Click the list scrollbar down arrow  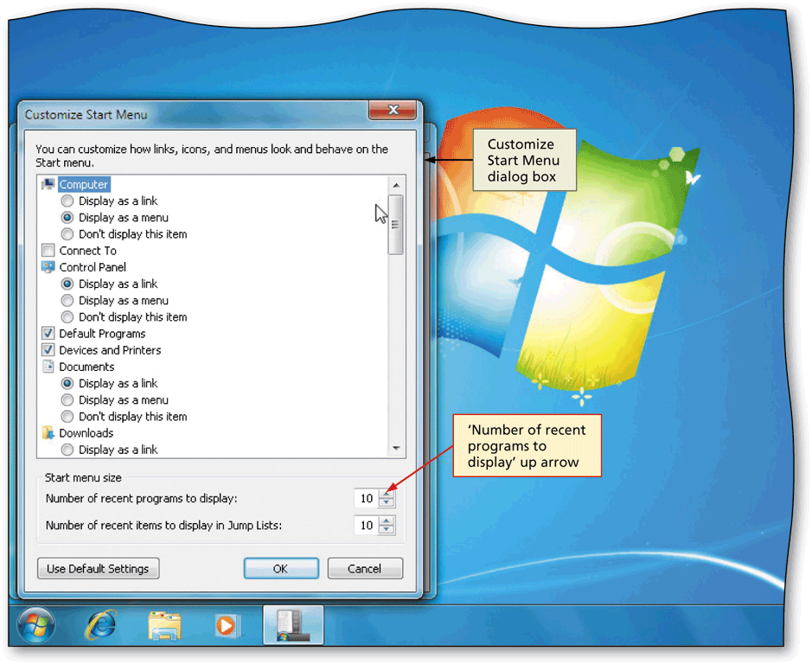[x=396, y=449]
